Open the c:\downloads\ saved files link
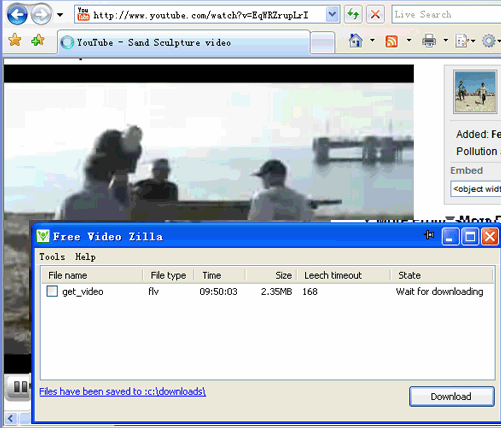This screenshot has width=501, height=428. tap(122, 391)
